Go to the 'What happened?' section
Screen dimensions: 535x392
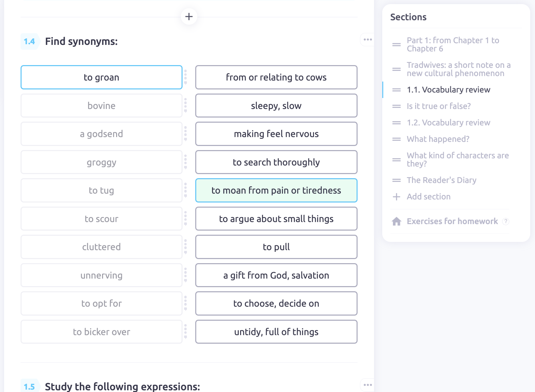coord(438,139)
